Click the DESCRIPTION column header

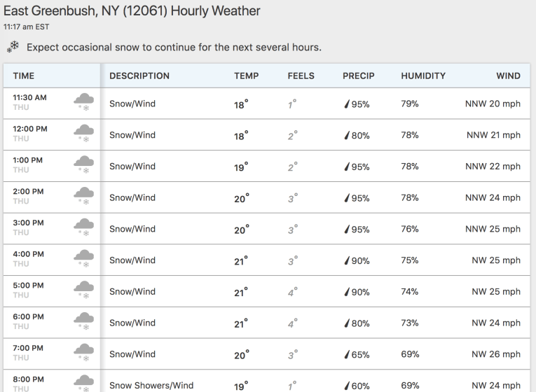tap(139, 76)
